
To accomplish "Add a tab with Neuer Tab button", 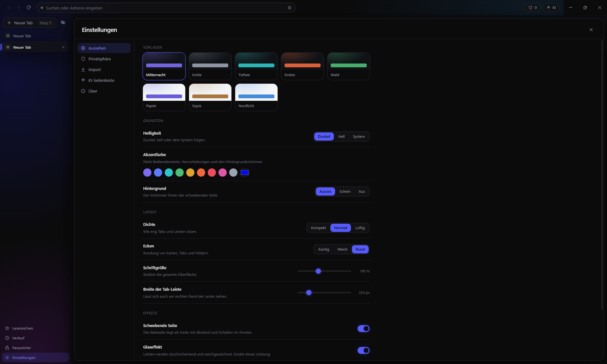I will pyautogui.click(x=30, y=23).
